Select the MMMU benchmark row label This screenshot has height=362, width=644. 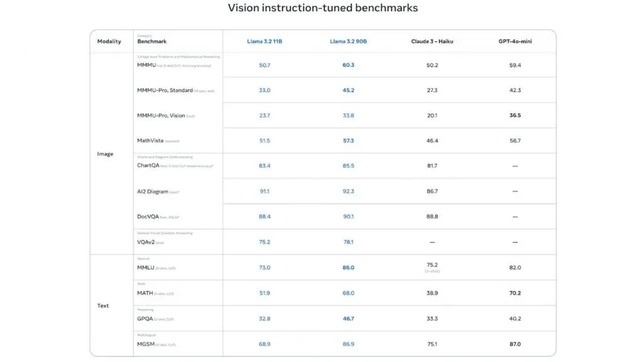pos(147,65)
